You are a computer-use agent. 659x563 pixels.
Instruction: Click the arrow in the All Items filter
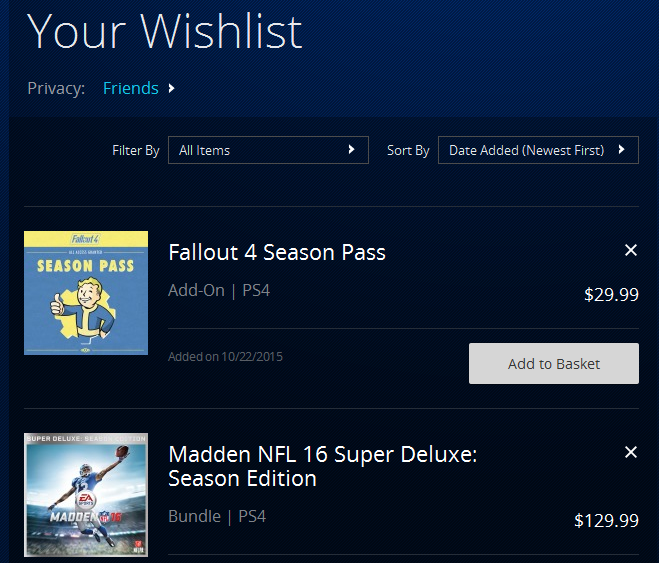[351, 150]
